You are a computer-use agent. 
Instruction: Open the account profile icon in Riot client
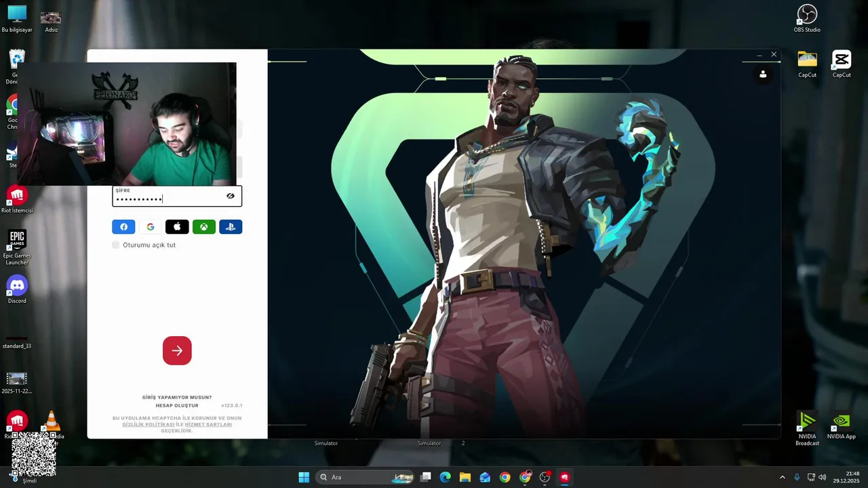[x=763, y=74]
